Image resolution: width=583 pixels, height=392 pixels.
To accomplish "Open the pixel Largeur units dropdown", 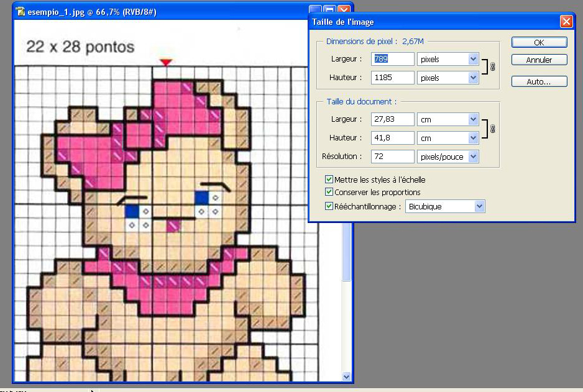I will pos(473,59).
